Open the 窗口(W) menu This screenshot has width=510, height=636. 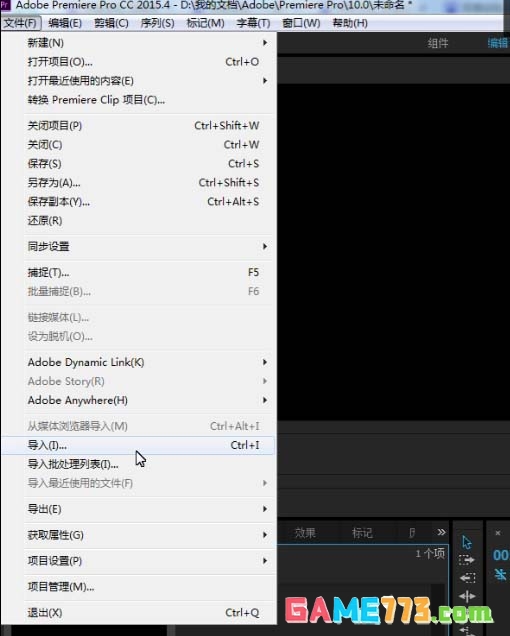click(x=301, y=23)
